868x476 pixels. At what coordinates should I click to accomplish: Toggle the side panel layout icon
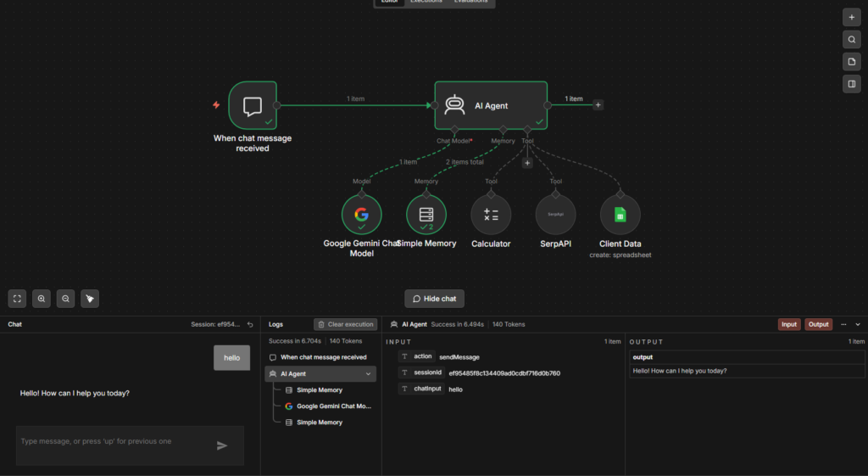(851, 84)
